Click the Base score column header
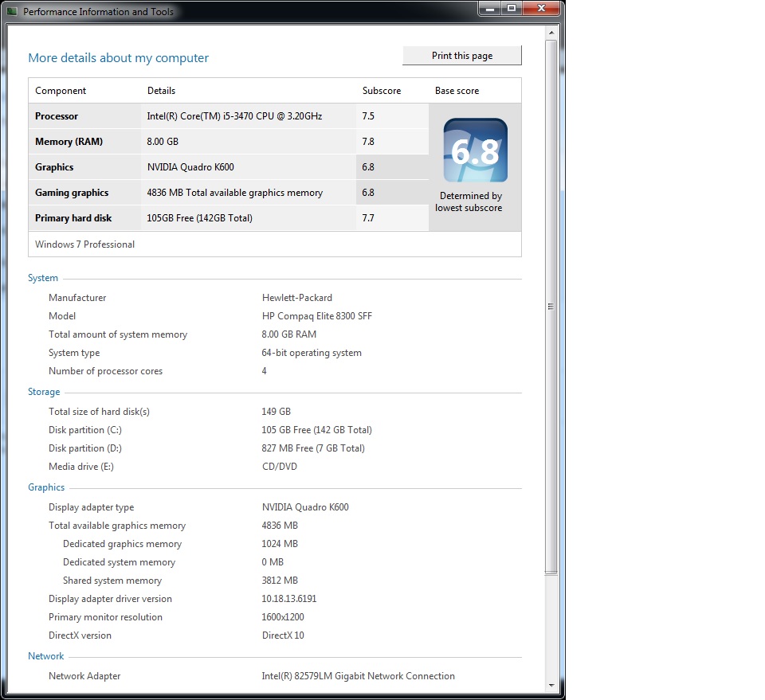Viewport: 765px width, 700px height. [457, 91]
